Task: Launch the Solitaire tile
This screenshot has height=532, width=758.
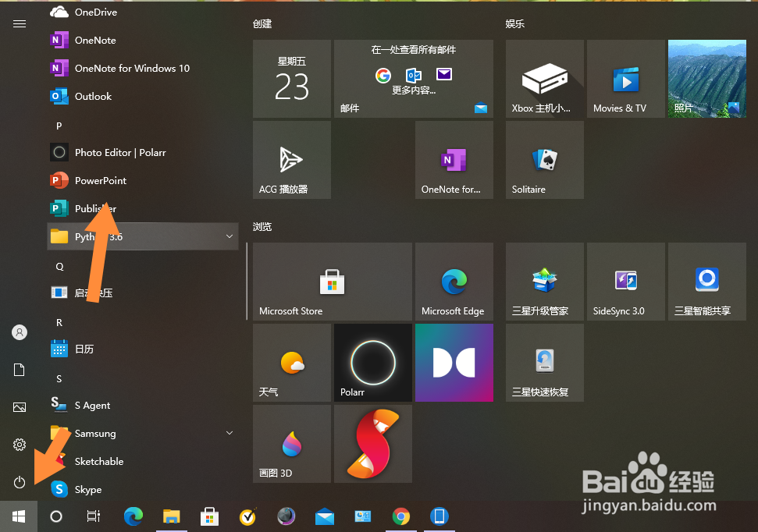Action: tap(545, 160)
